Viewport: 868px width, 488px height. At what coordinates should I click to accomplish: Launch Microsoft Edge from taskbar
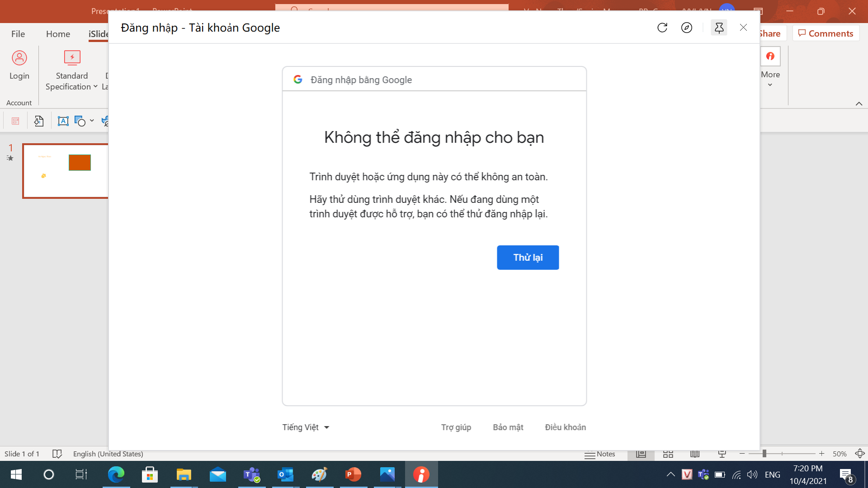pyautogui.click(x=116, y=474)
